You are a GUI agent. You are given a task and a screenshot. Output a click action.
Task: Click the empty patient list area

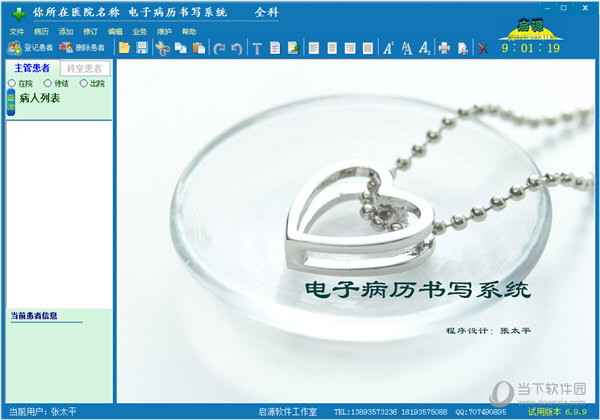tap(59, 214)
